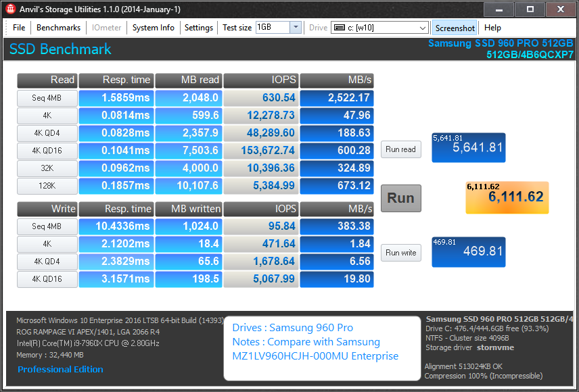Click the drive icon in the Drive combo box
The image size is (579, 392).
coord(339,28)
